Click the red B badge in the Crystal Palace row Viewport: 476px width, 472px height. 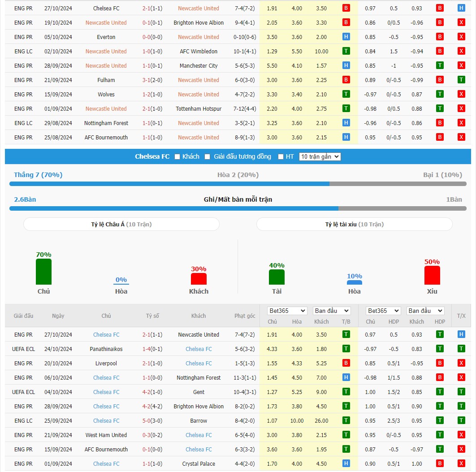tap(440, 463)
